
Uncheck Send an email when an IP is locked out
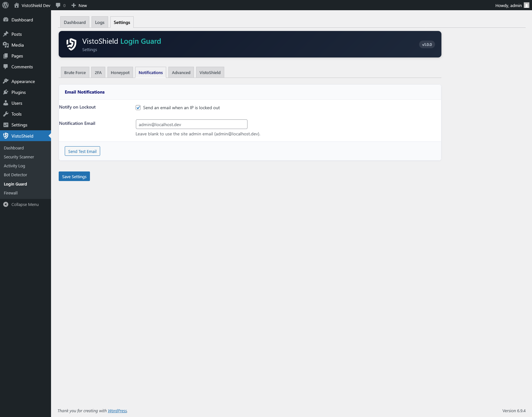point(138,108)
